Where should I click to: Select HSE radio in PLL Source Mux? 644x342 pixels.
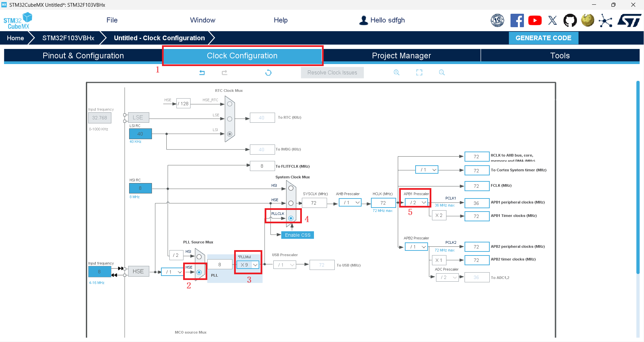199,272
